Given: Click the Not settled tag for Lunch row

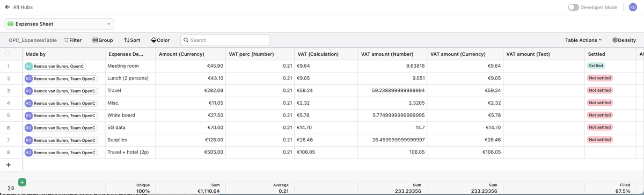Looking at the screenshot, I should [x=599, y=78].
